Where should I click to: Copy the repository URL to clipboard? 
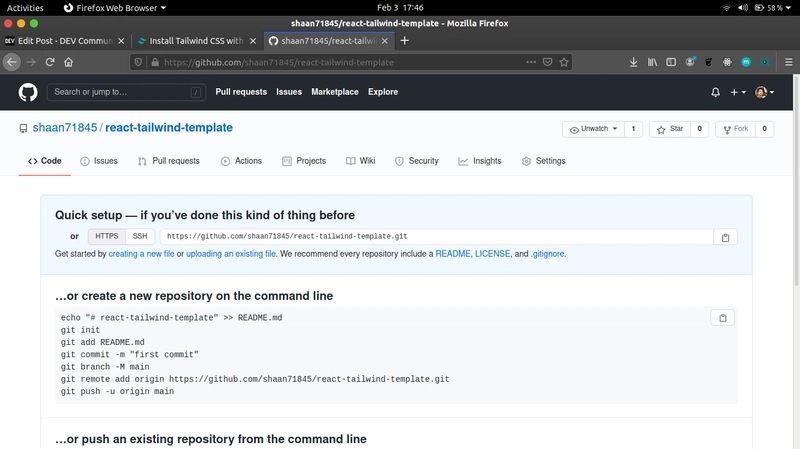tap(726, 237)
